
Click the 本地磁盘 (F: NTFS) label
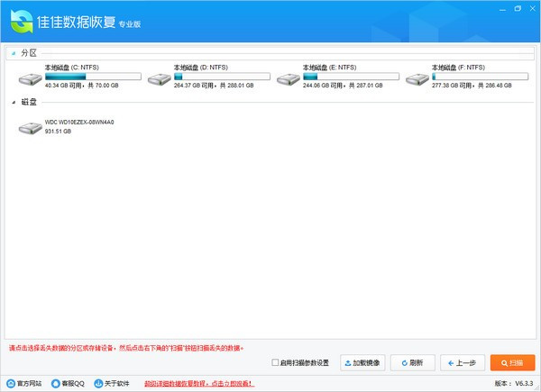coord(458,68)
